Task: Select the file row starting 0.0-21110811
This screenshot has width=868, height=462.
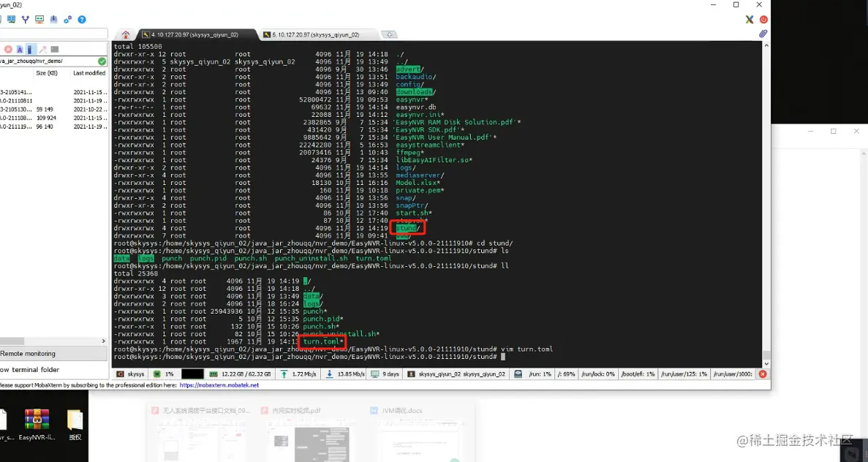Action: (x=53, y=102)
